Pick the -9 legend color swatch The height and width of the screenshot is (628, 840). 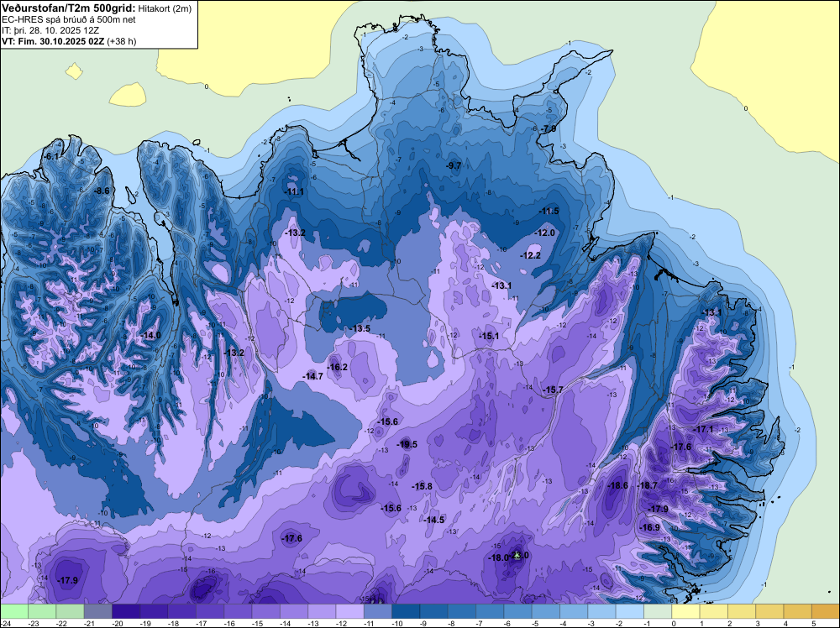coord(434,611)
